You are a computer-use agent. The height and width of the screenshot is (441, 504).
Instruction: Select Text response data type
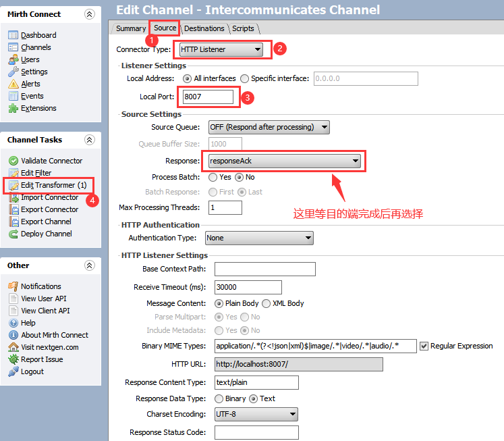coord(253,398)
